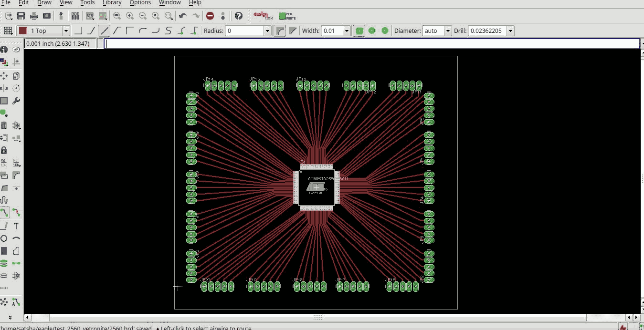644x330 pixels.
Task: Run a script via the SCR icon
Action: [x=90, y=16]
